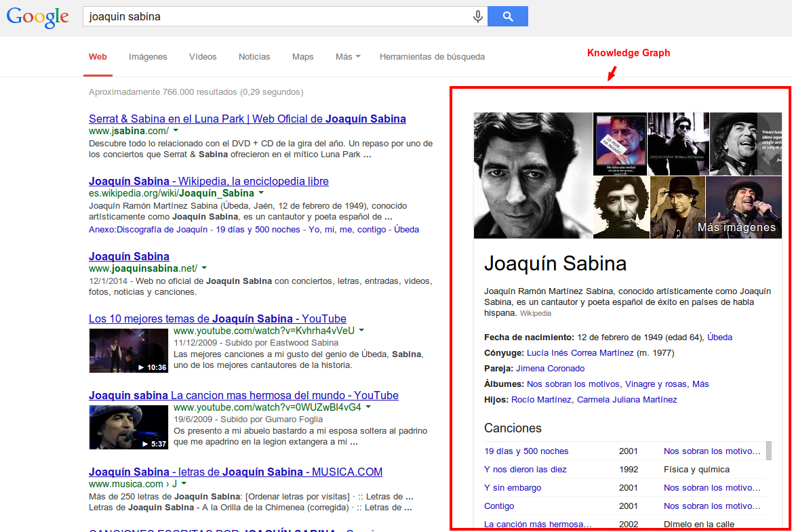
Task: Open the joaquinsabina.net result titled Joaquín Sabina
Action: click(129, 256)
